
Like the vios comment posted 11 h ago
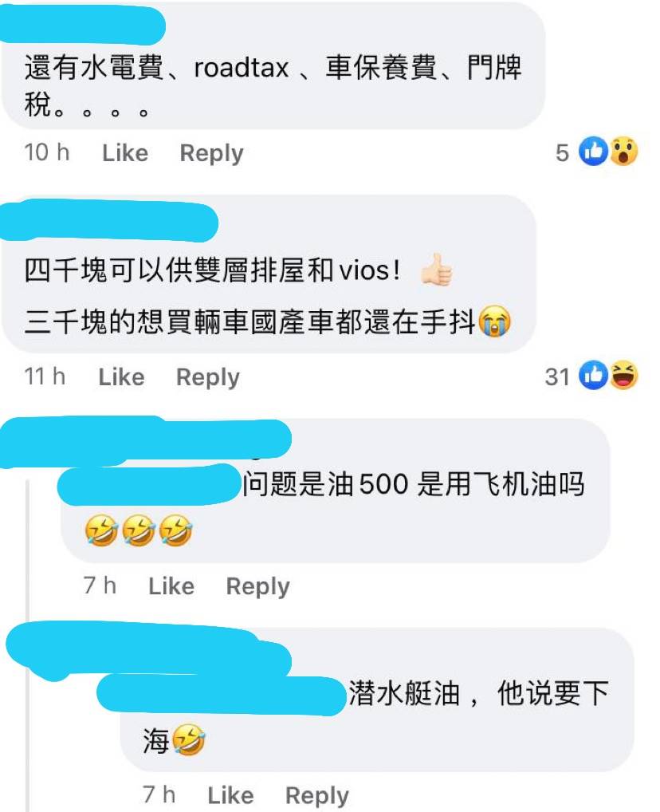click(x=122, y=377)
